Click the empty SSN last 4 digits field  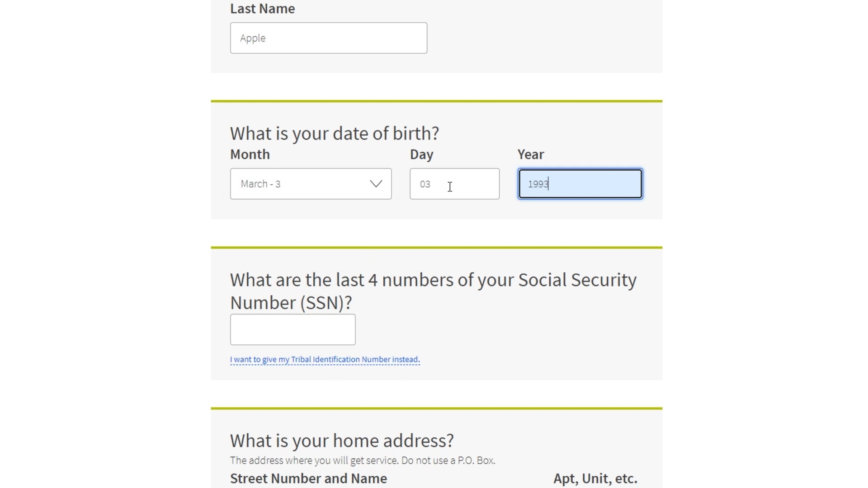click(292, 329)
